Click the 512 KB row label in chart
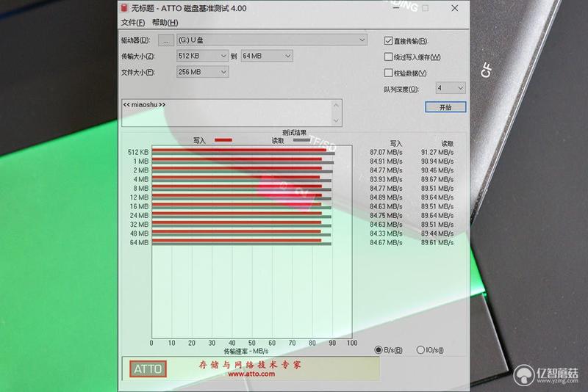Screen dimensions: 588x392 click(138, 152)
